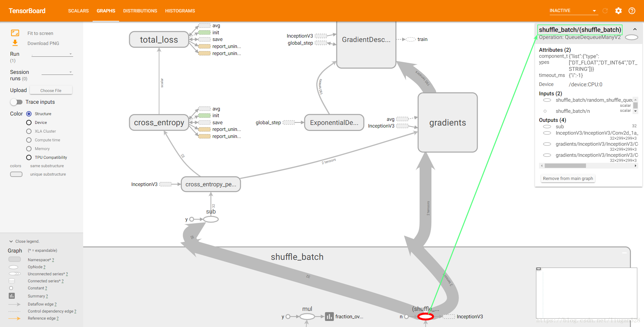
Task: Click the y constant node next to mul
Action: (288, 316)
